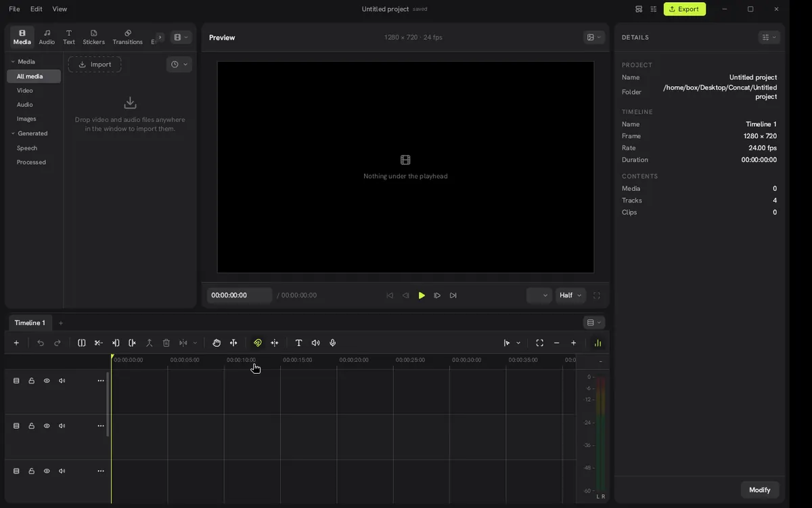
Task: Click third track's type icon
Action: 16,471
